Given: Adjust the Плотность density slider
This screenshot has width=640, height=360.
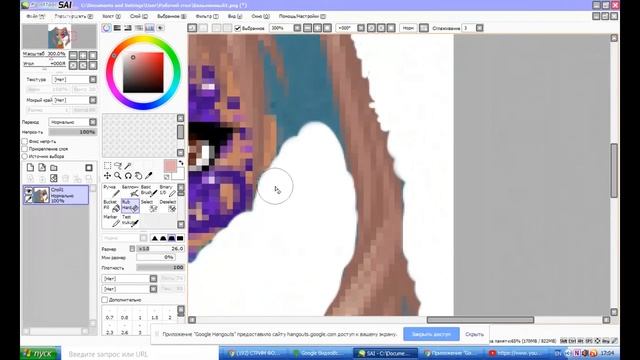Looking at the screenshot, I should click(x=160, y=268).
